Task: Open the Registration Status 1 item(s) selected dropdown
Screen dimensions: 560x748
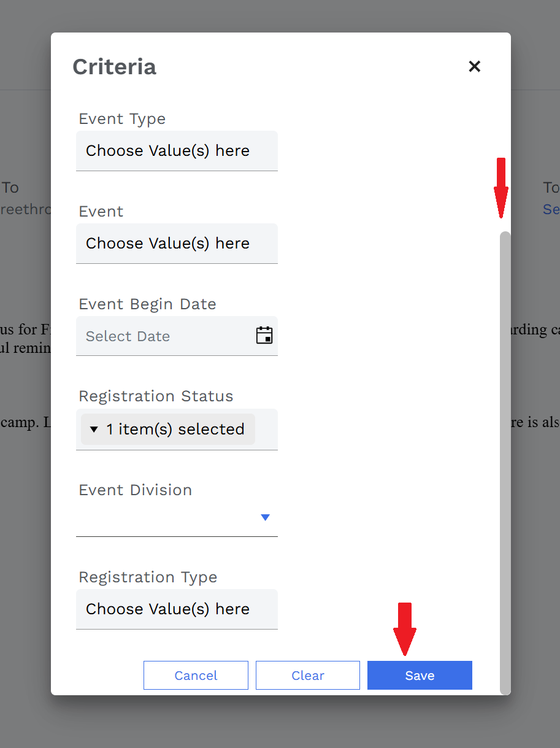Action: click(168, 429)
